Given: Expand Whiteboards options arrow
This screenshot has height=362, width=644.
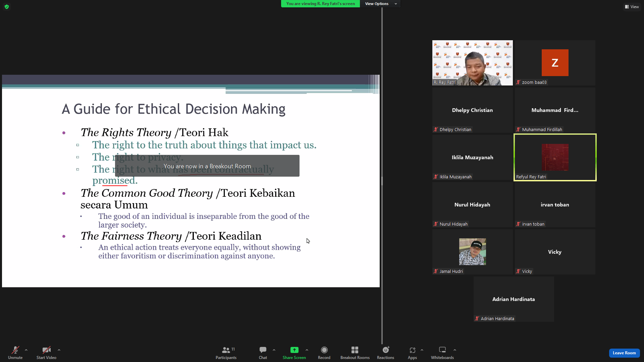Looking at the screenshot, I should pos(455,350).
